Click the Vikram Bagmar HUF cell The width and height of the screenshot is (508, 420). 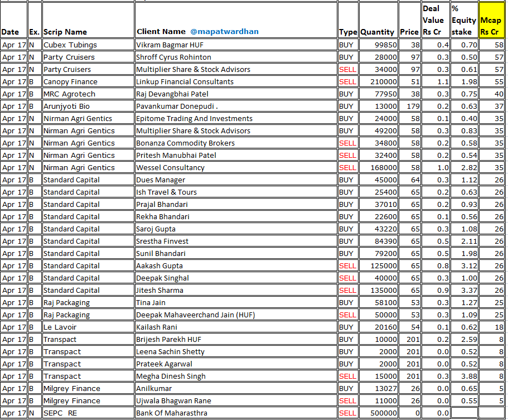click(x=236, y=45)
